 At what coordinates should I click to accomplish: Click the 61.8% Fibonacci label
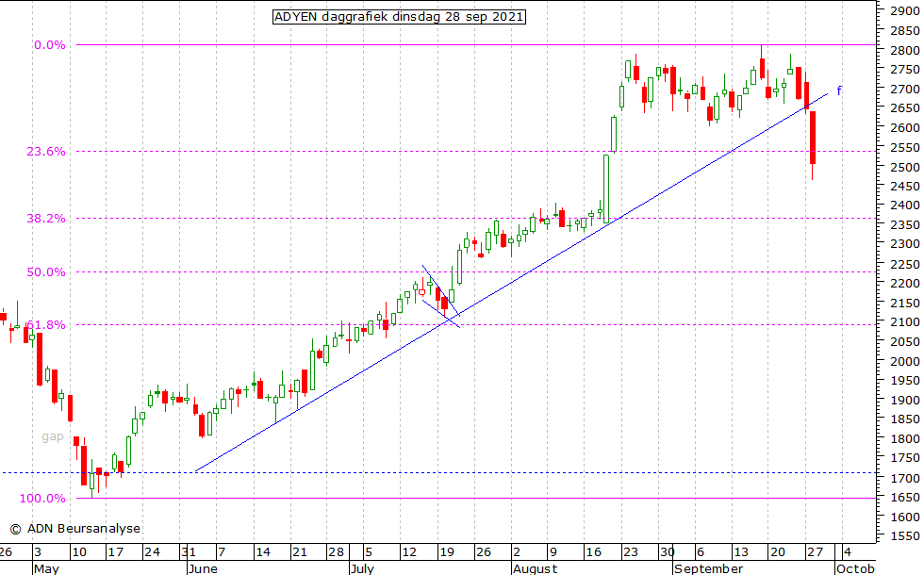[x=46, y=325]
